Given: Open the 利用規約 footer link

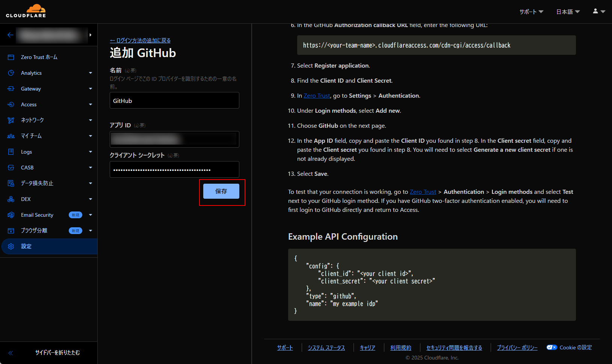Looking at the screenshot, I should click(x=401, y=348).
